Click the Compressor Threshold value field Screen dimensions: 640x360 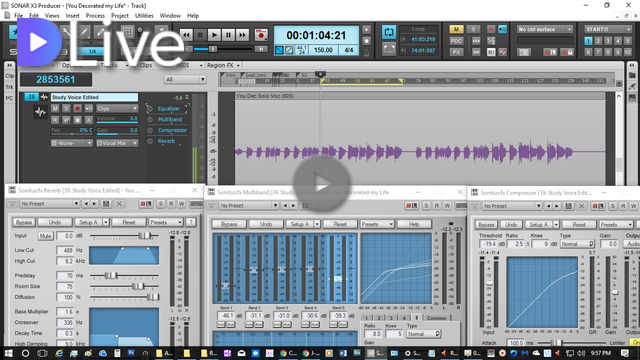488,244
